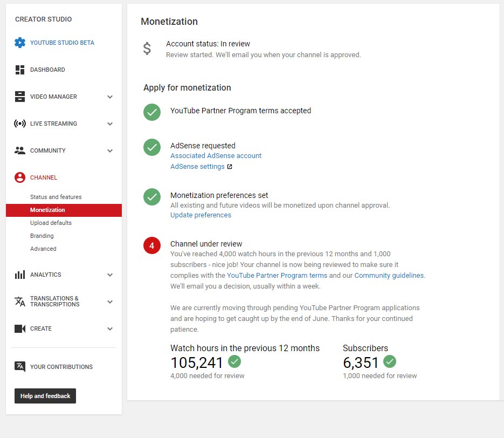Open Branding under Channel

click(x=42, y=236)
